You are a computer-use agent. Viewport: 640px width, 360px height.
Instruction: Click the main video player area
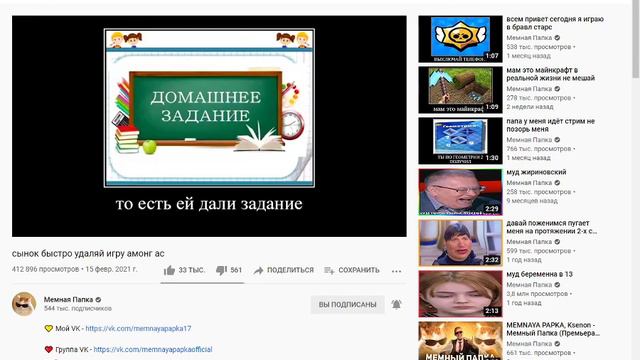(x=209, y=126)
